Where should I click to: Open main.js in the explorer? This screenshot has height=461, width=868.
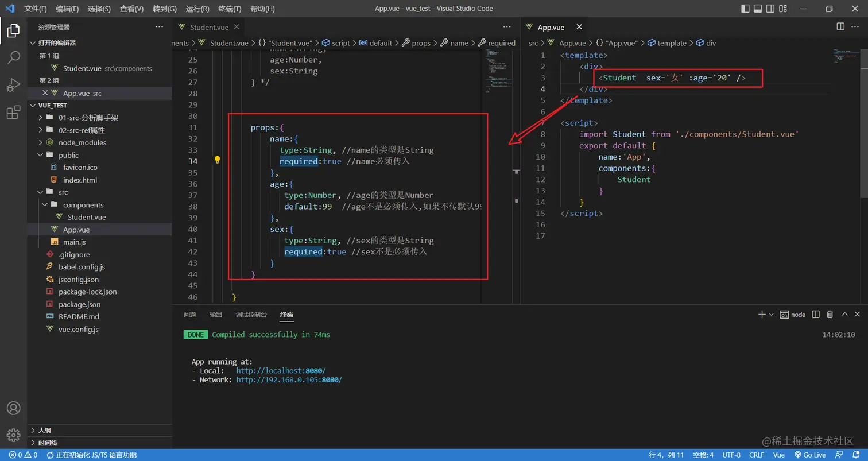pos(75,242)
